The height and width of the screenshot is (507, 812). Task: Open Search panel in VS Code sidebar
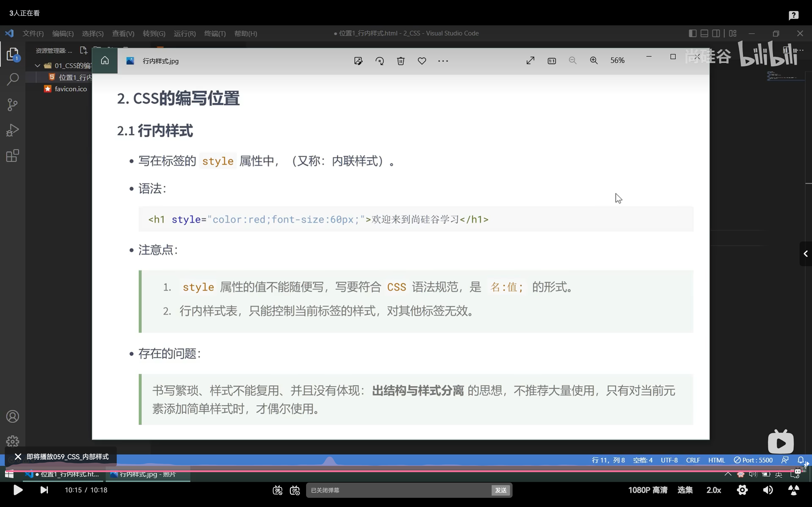point(12,79)
